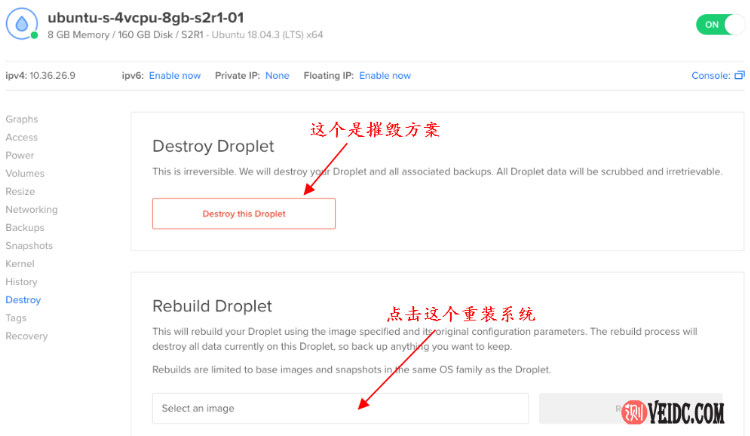Click Private IP None link
This screenshot has height=436, width=750.
(x=277, y=76)
